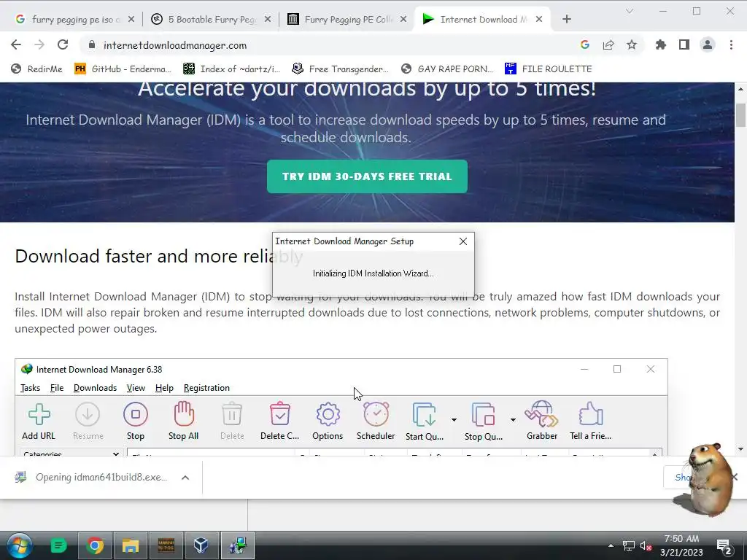
Task: Click the Grabber icon
Action: 541,414
